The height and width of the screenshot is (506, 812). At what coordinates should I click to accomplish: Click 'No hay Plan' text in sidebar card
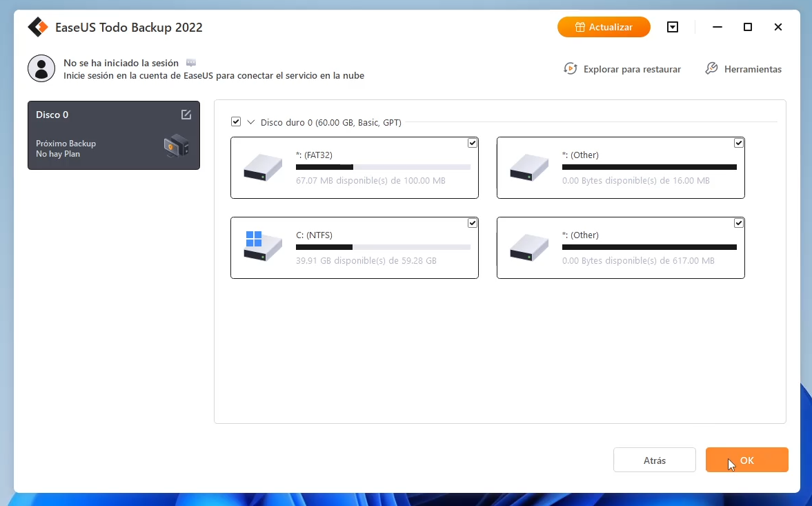coord(58,154)
